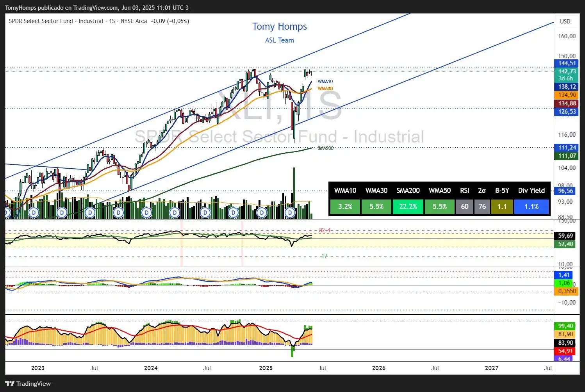The height and width of the screenshot is (392, 585).
Task: Click the 2026 label on time axis
Action: [379, 368]
